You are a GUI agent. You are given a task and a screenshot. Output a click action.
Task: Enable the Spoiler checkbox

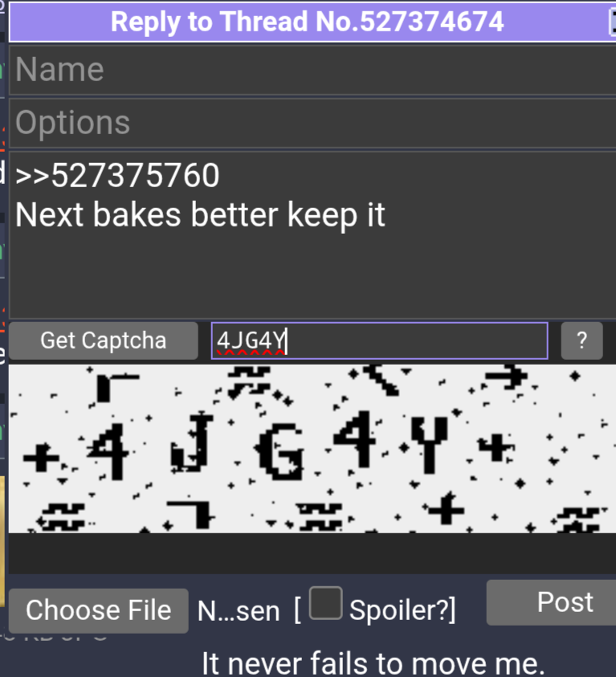(325, 603)
